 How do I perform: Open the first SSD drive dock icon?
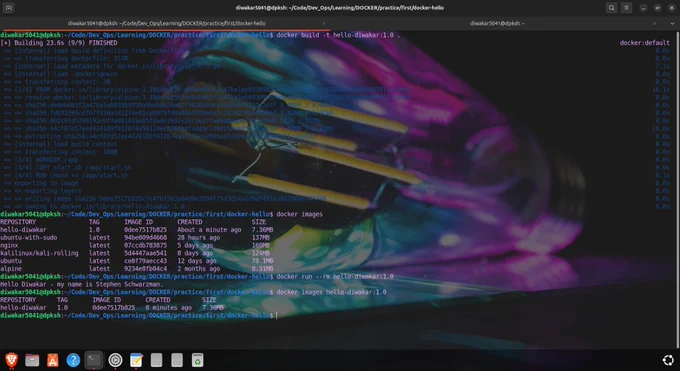(157, 360)
